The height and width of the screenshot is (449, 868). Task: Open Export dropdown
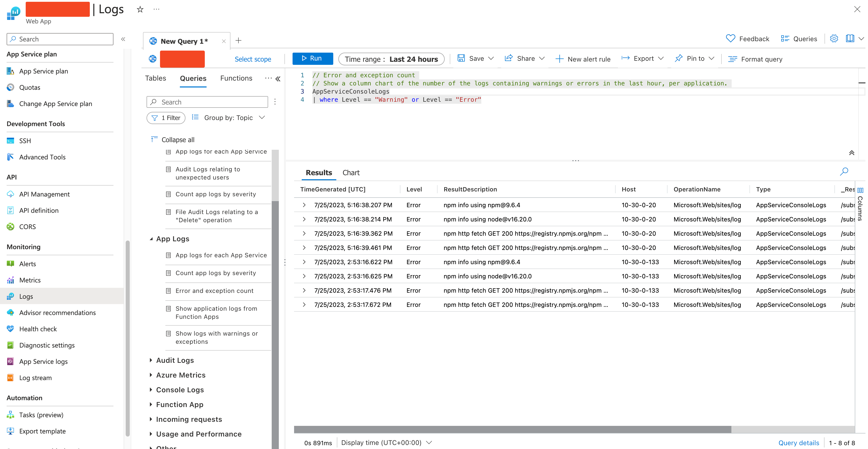point(642,59)
